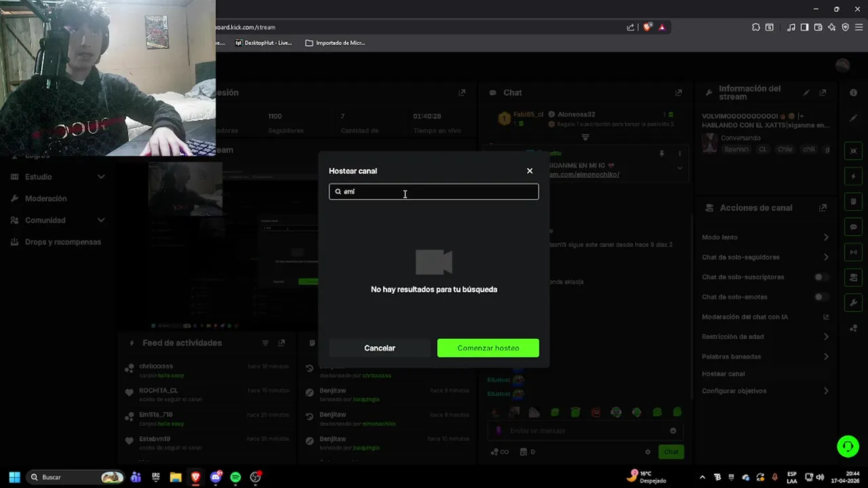
Task: Toggle Chat de solo-emotes
Action: tap(821, 297)
